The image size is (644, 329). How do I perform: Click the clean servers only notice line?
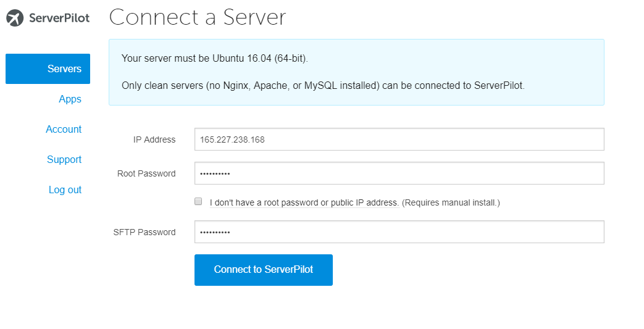(323, 85)
